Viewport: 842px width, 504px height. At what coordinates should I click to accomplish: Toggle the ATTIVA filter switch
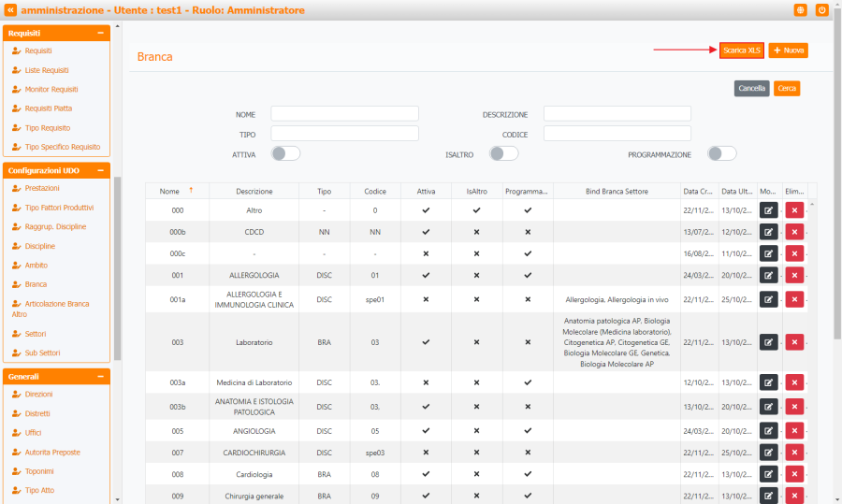click(x=285, y=153)
